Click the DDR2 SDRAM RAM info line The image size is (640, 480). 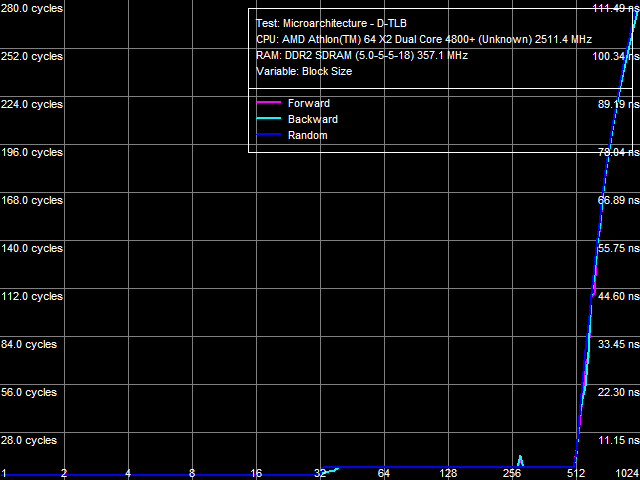pyautogui.click(x=361, y=55)
